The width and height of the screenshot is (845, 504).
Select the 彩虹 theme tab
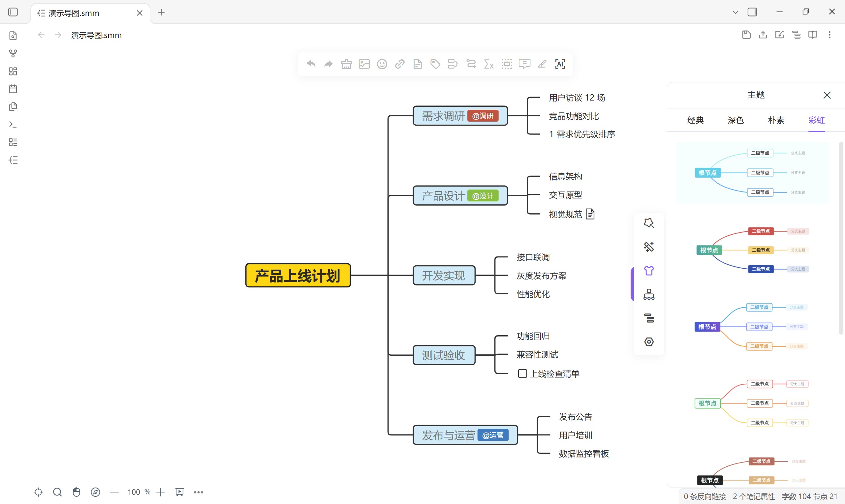point(816,120)
